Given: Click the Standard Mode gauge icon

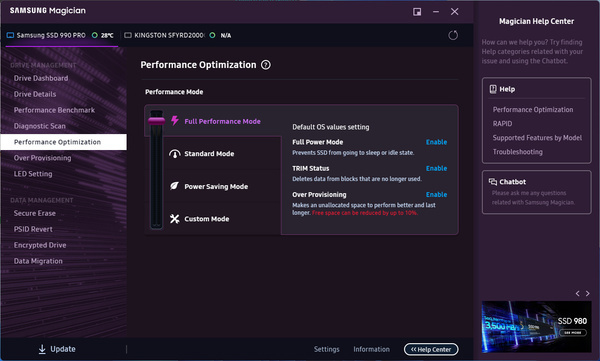Looking at the screenshot, I should pyautogui.click(x=174, y=154).
